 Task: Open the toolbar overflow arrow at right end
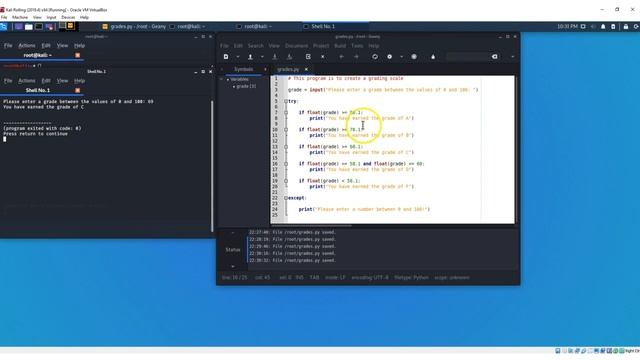pos(513,57)
